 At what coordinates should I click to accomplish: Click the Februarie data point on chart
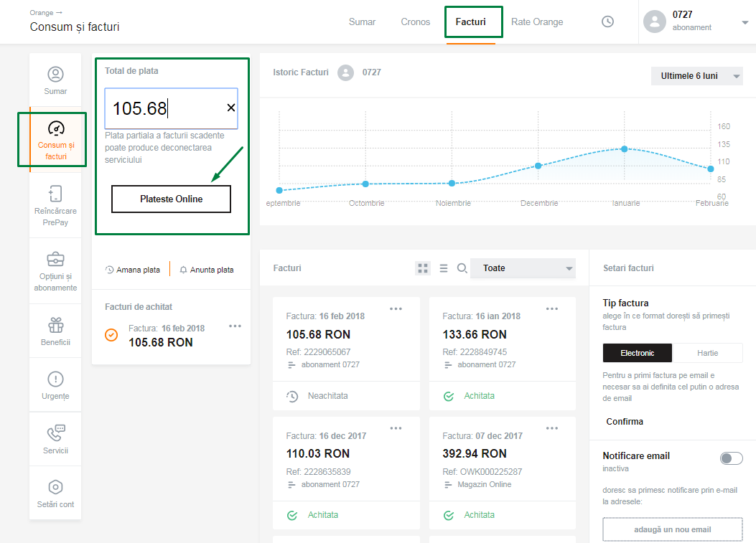pos(711,169)
